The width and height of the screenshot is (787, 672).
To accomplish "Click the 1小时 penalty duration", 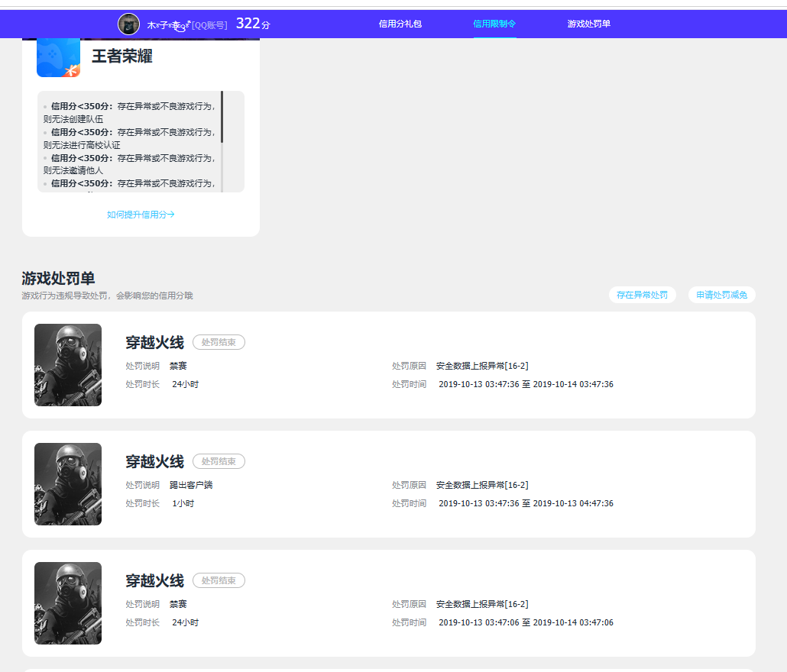I will tap(183, 503).
